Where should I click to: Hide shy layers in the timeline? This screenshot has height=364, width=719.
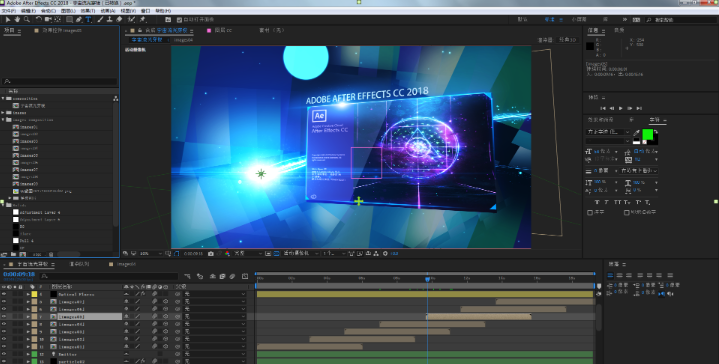coord(213,276)
